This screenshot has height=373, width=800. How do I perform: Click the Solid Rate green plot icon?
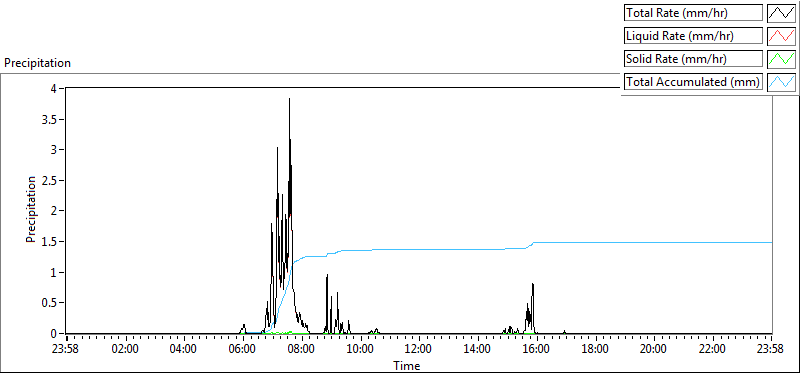[x=782, y=59]
